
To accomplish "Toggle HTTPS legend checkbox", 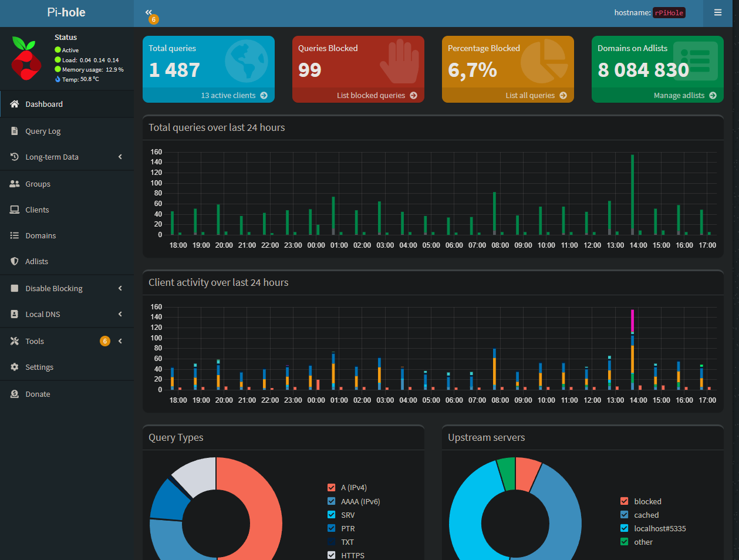I will [x=332, y=555].
